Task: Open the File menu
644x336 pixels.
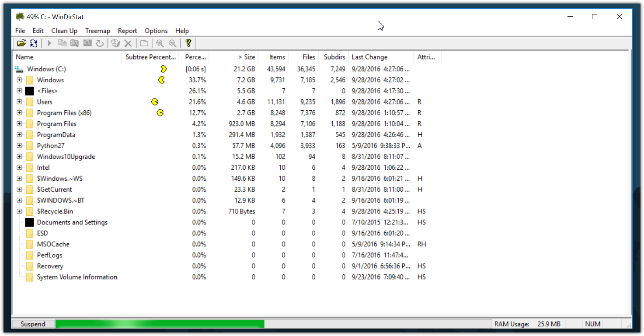Action: coord(20,31)
